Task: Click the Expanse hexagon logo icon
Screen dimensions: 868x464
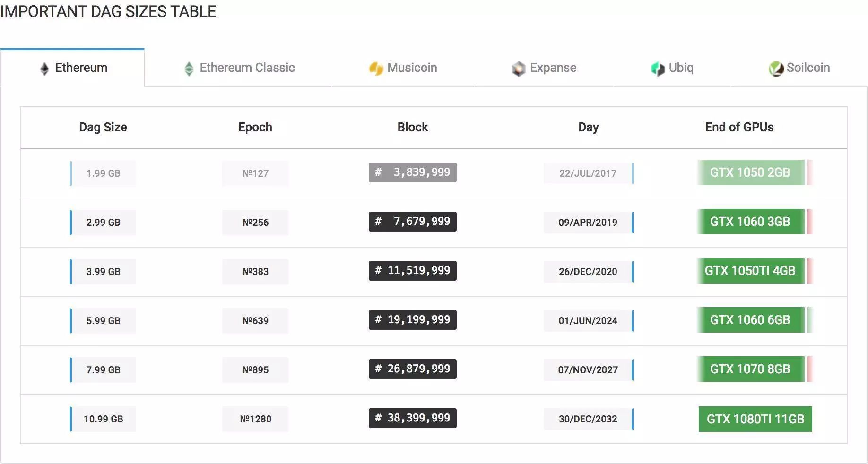Action: (x=519, y=69)
